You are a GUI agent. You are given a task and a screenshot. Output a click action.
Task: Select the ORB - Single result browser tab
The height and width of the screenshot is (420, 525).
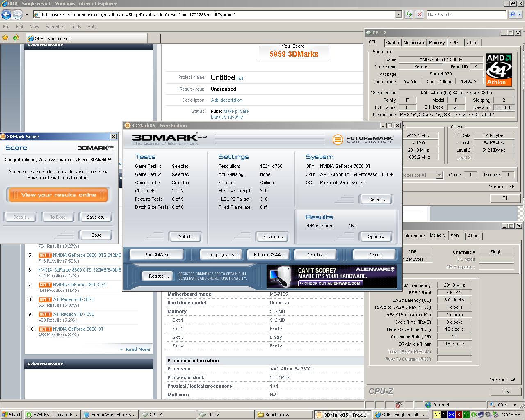pyautogui.click(x=87, y=38)
